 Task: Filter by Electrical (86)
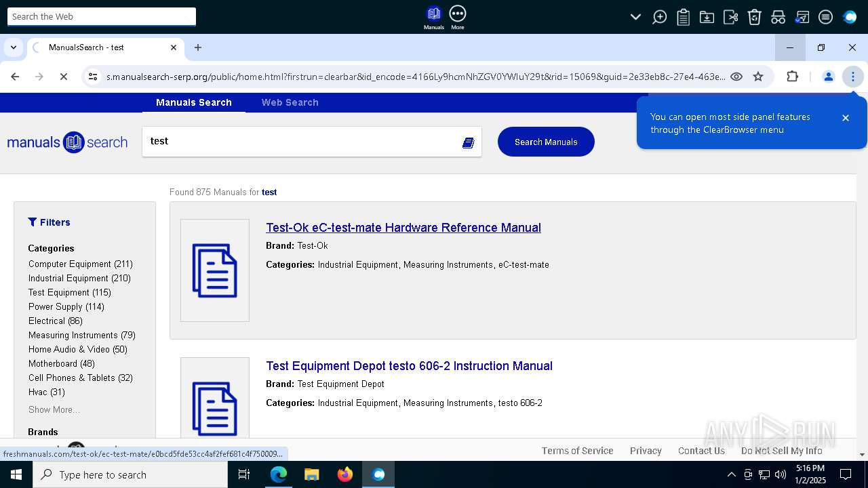point(56,321)
